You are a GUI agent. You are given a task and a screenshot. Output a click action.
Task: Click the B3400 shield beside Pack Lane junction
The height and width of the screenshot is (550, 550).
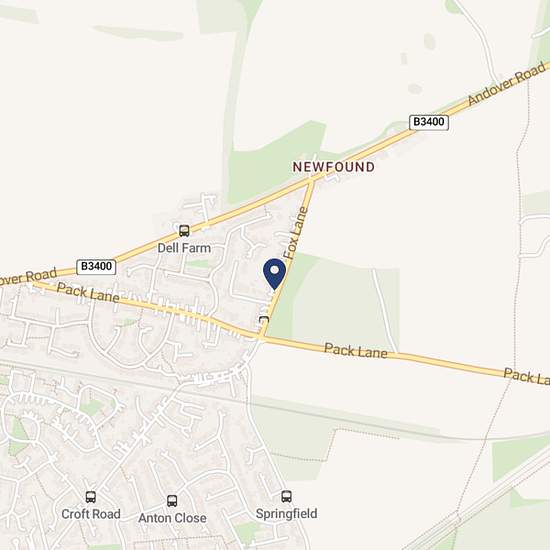pyautogui.click(x=96, y=267)
